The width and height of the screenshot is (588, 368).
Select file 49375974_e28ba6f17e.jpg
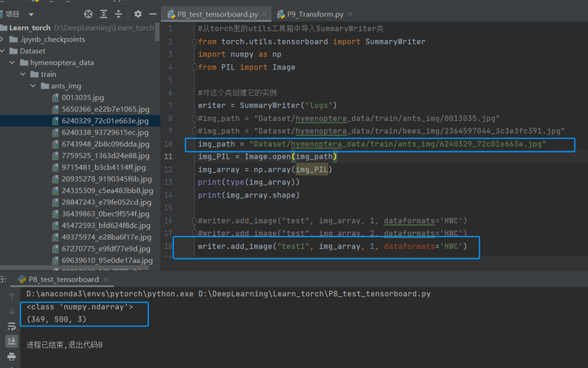click(107, 238)
